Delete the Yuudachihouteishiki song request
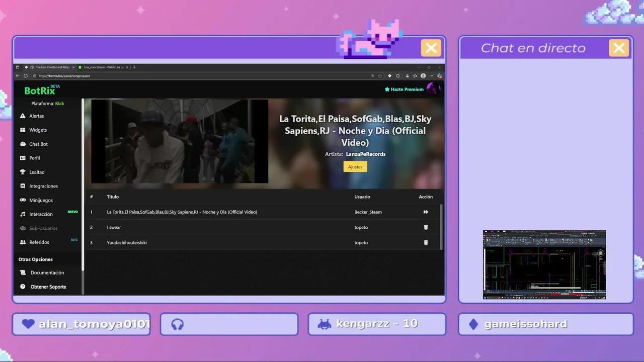The width and height of the screenshot is (644, 362). (x=426, y=242)
